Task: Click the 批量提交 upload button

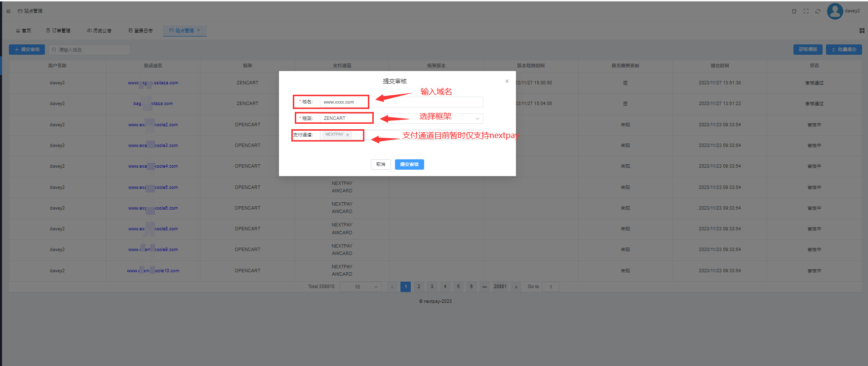Action: (844, 49)
